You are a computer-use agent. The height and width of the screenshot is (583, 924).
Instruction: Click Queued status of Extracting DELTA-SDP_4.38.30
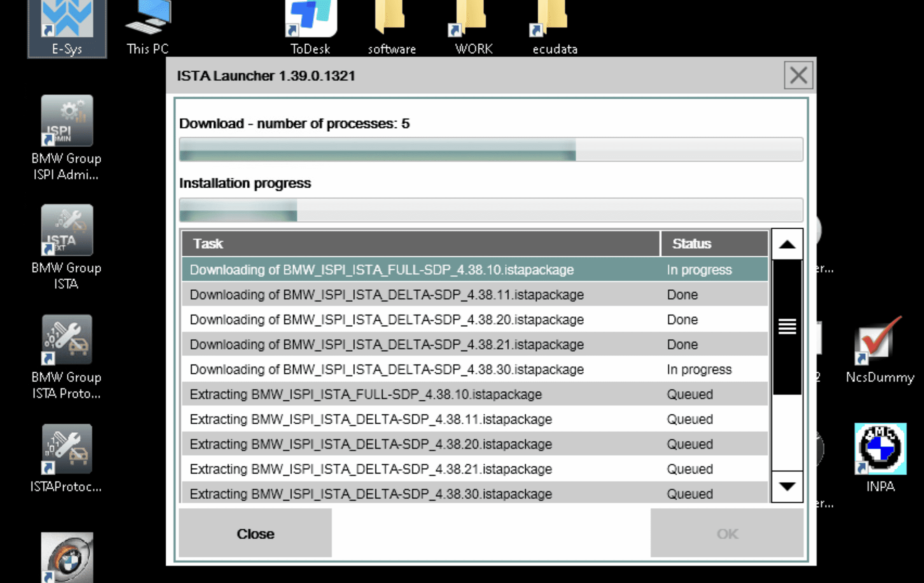pos(690,494)
